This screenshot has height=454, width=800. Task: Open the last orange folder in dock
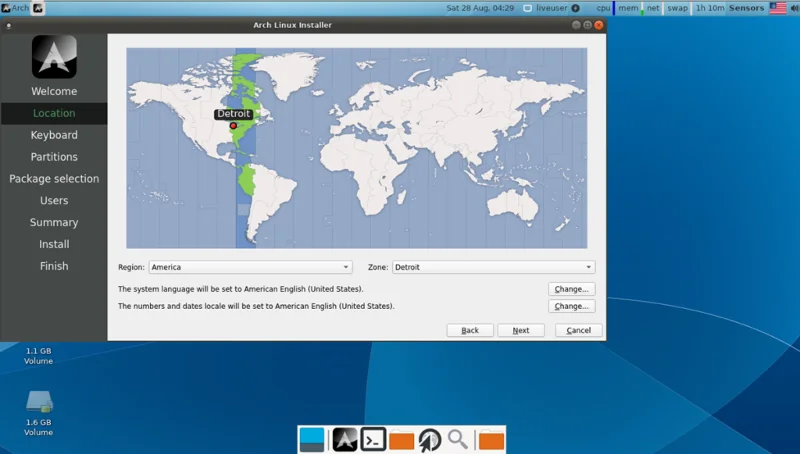coord(491,441)
